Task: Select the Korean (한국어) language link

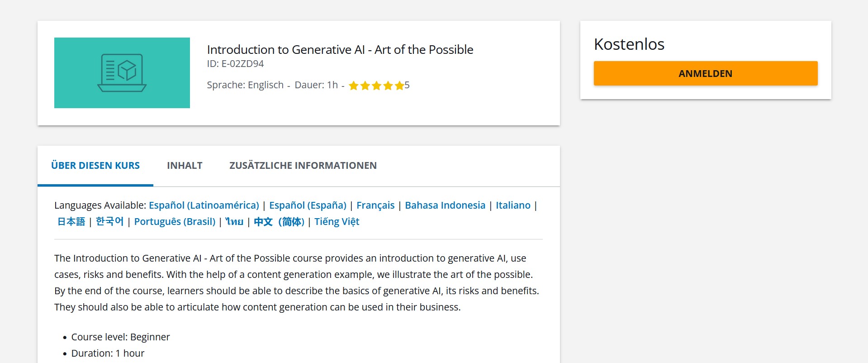Action: [109, 221]
